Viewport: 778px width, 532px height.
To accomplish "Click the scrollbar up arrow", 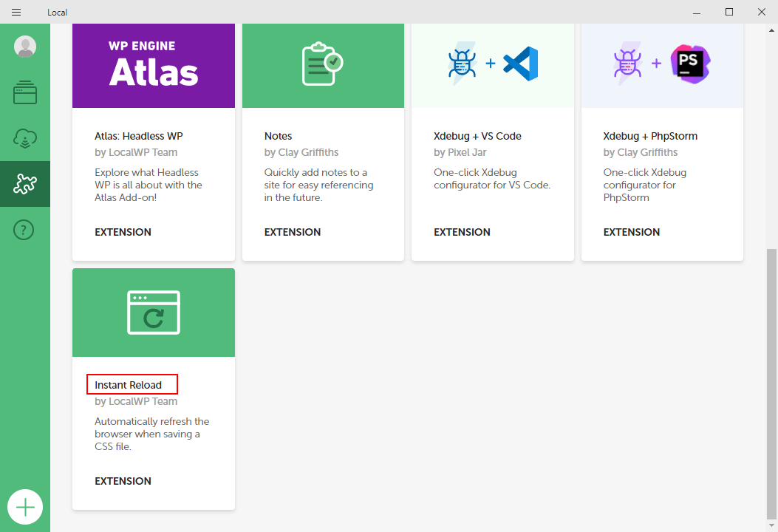I will click(771, 30).
